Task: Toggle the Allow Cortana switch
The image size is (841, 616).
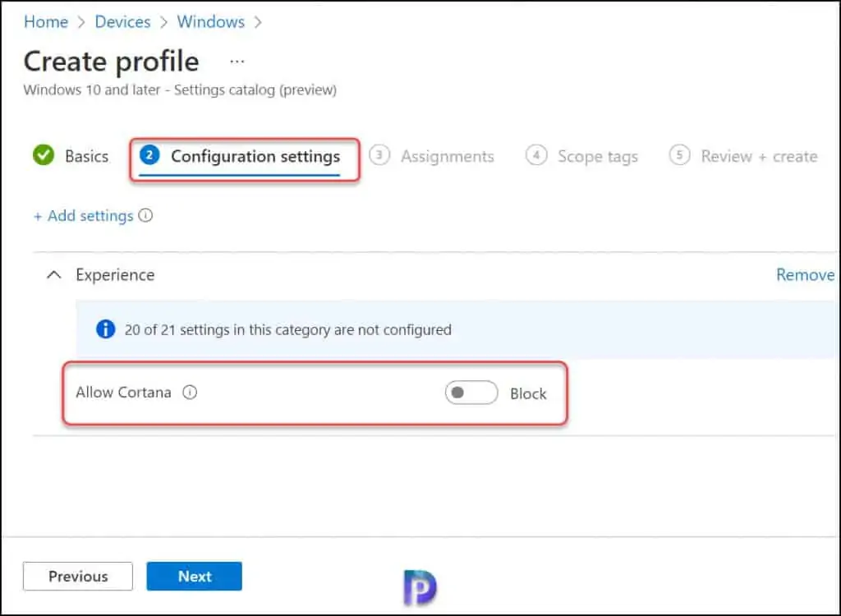Action: click(x=471, y=393)
